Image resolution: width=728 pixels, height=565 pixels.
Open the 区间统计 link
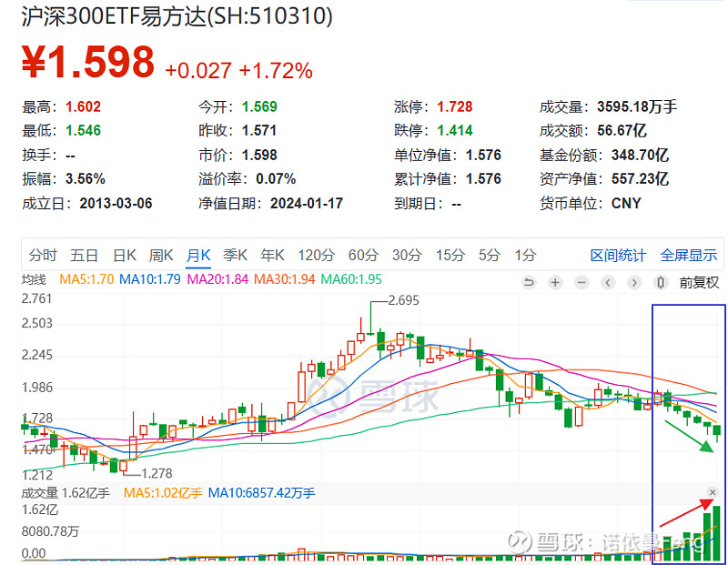(x=618, y=255)
